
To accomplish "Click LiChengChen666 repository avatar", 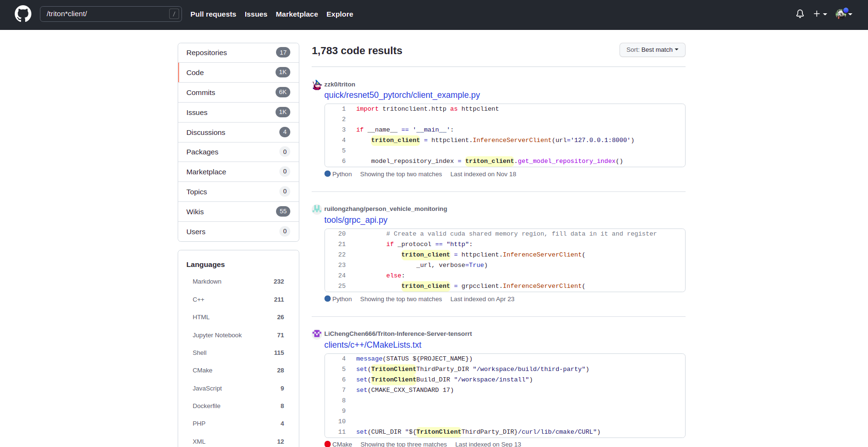I will [x=317, y=334].
